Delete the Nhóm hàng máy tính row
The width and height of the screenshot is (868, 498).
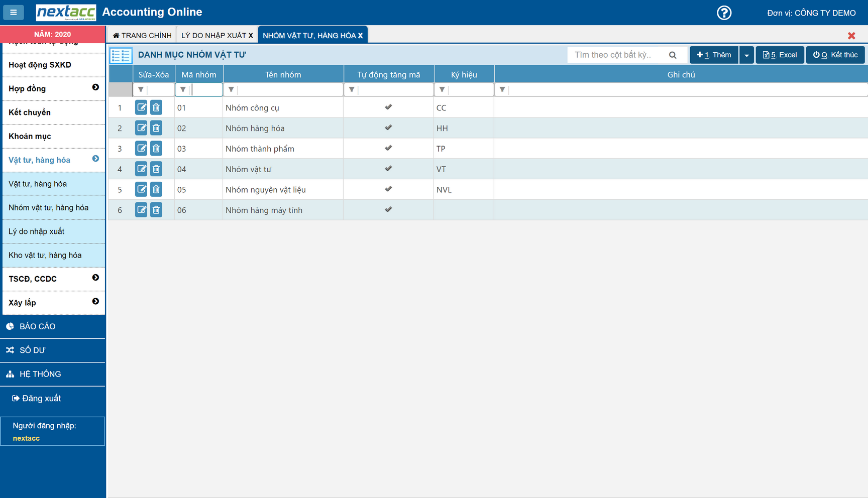click(156, 210)
